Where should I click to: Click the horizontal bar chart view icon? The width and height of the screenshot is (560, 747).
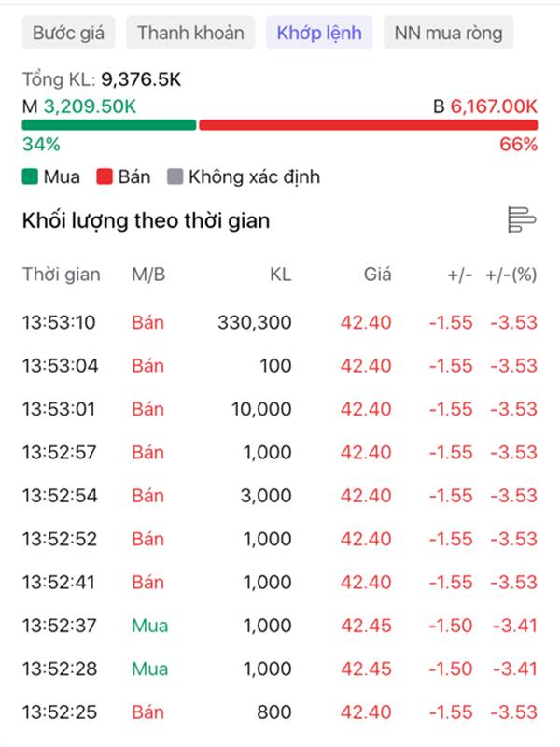click(x=521, y=220)
